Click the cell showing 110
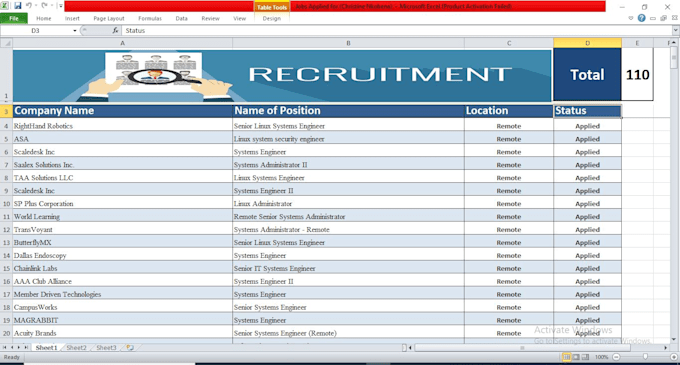This screenshot has height=365, width=680. coord(637,75)
